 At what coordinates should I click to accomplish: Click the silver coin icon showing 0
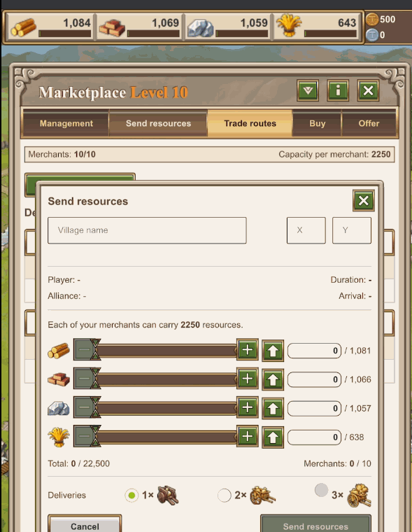pos(372,34)
